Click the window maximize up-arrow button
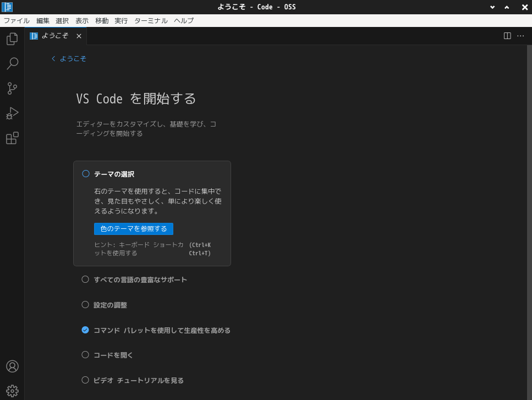532x400 pixels. [507, 7]
